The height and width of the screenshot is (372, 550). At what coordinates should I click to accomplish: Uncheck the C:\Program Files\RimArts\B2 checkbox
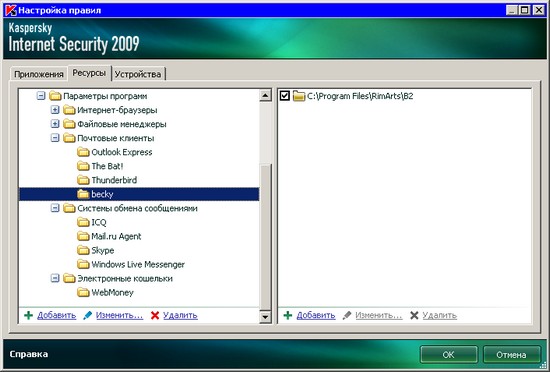pyautogui.click(x=284, y=95)
